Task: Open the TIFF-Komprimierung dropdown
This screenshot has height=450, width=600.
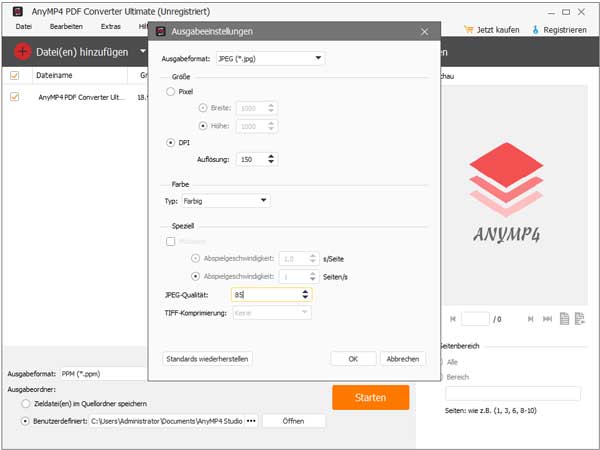Action: pos(272,313)
